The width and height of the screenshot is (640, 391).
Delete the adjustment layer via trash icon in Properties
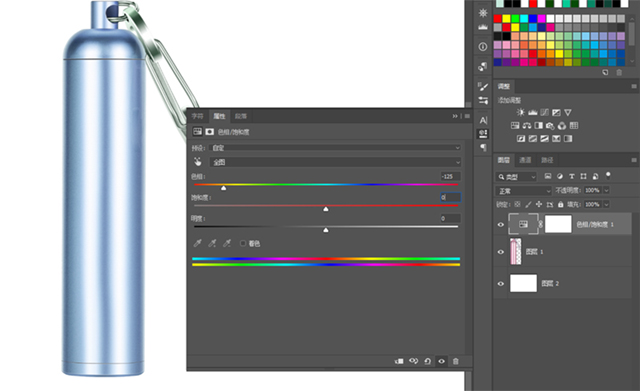tap(456, 361)
